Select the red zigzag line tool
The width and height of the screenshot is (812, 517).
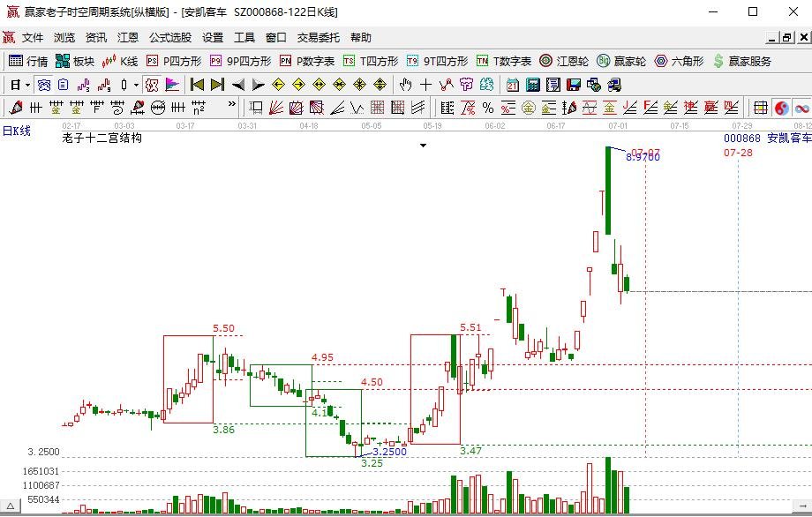pyautogui.click(x=446, y=85)
